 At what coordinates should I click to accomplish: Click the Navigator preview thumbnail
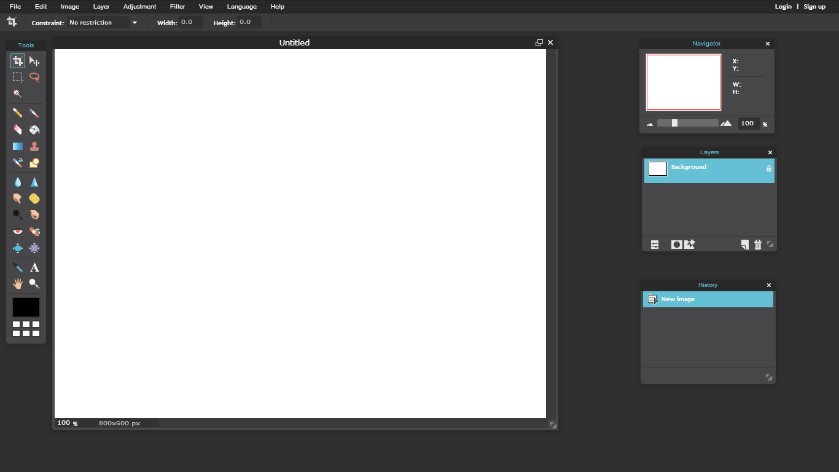tap(684, 82)
